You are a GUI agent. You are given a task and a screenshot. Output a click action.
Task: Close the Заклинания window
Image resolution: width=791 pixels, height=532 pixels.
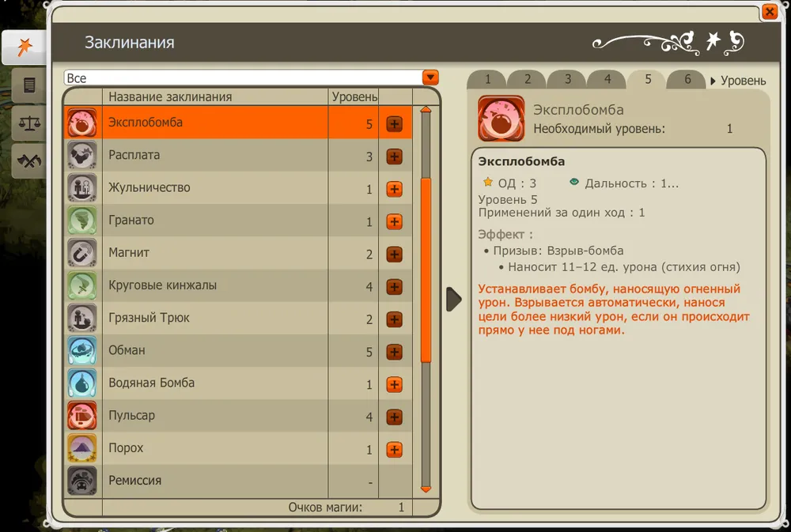pyautogui.click(x=770, y=11)
